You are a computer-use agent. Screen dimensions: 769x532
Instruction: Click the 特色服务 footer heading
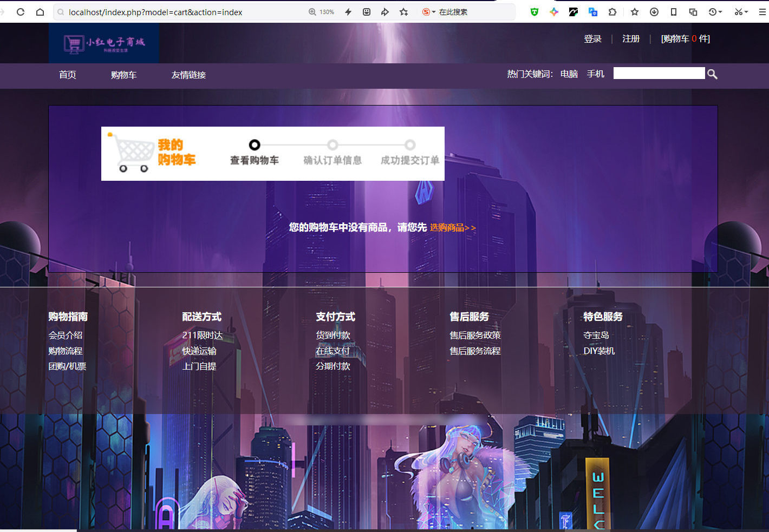(603, 317)
